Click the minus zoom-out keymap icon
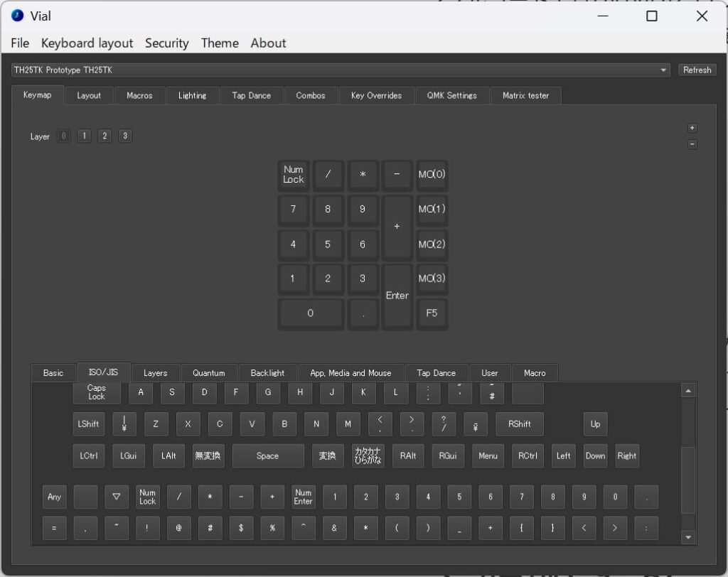Screen dimensions: 728x577 pos(692,144)
